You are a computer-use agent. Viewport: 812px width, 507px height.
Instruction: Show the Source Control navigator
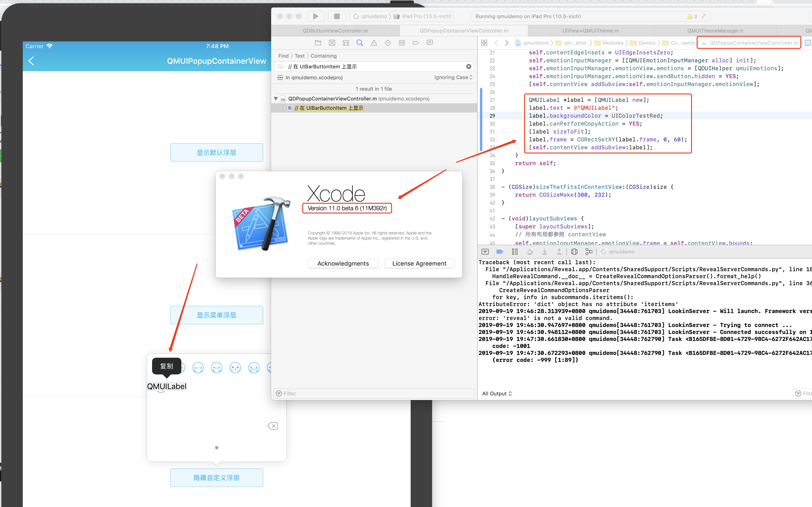332,43
